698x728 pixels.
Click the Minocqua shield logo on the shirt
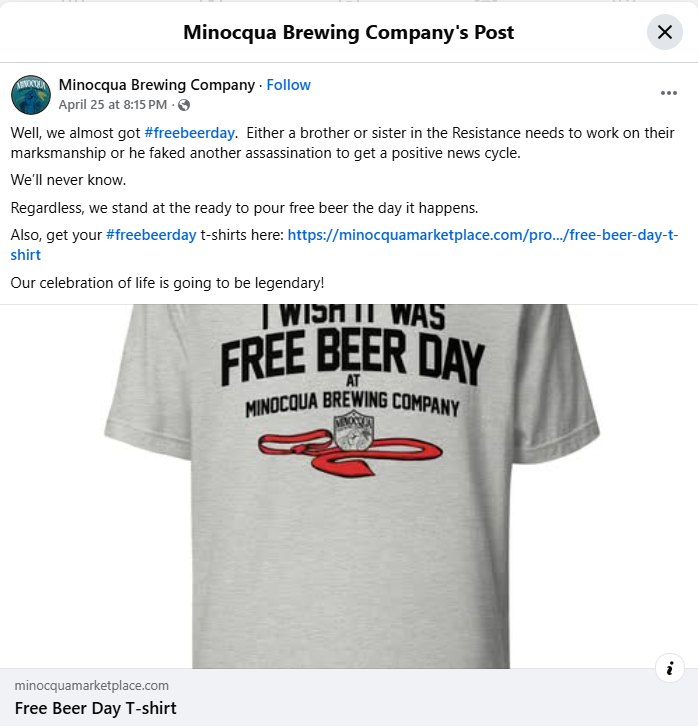354,430
